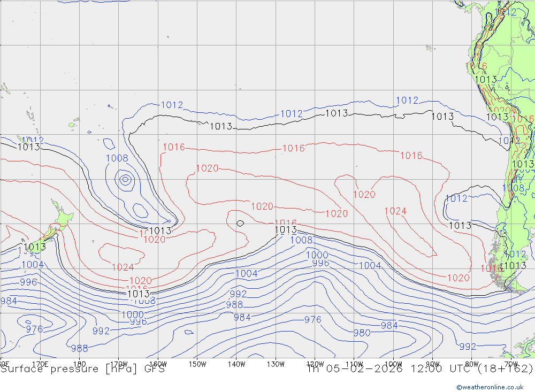Screen dimensions: 535x392
Task: Click the small closed contour inside the 1016 loop
Action: tap(240, 224)
